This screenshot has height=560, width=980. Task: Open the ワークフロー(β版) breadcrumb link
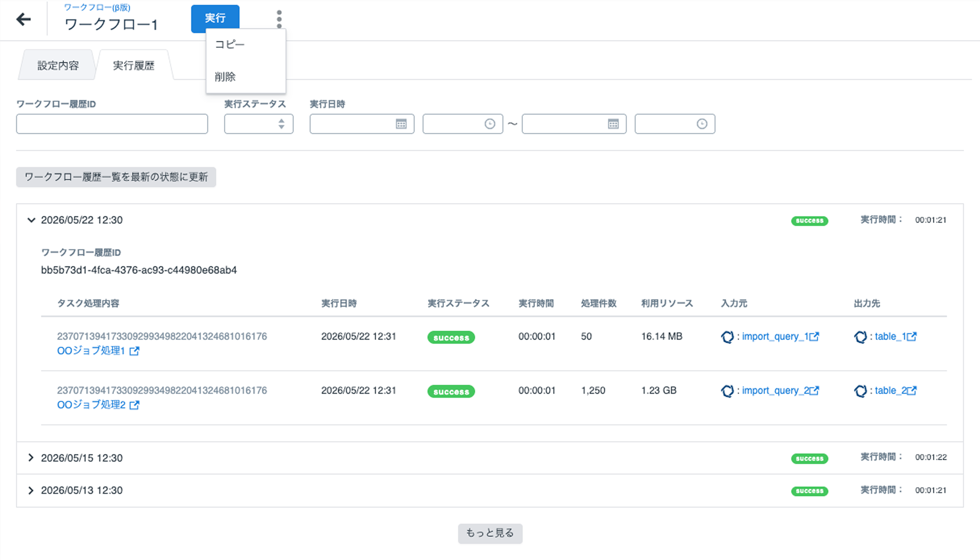coord(97,7)
